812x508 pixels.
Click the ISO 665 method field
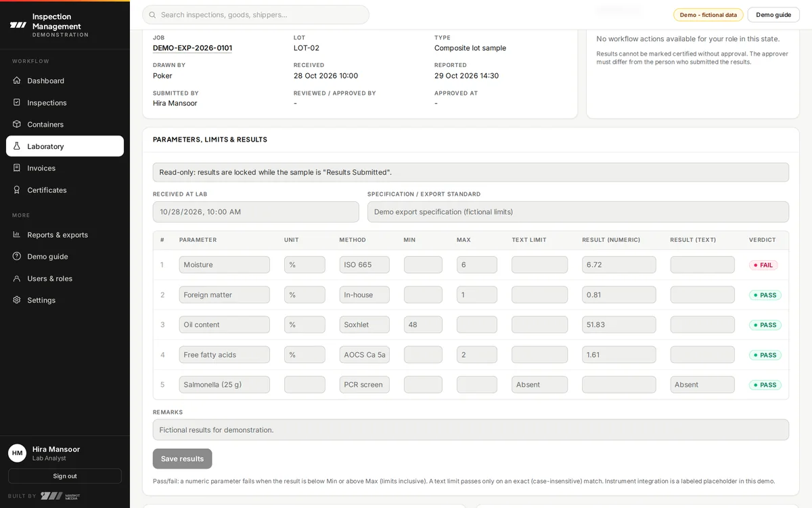tap(364, 265)
